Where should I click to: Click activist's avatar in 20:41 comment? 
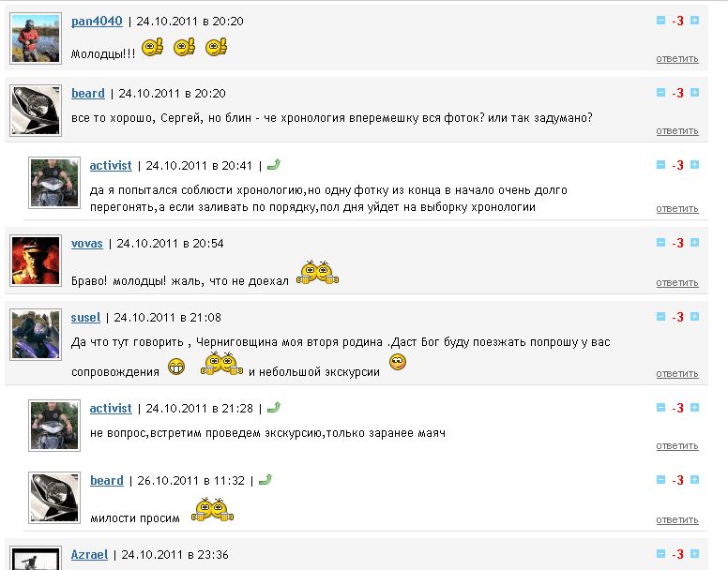click(54, 183)
